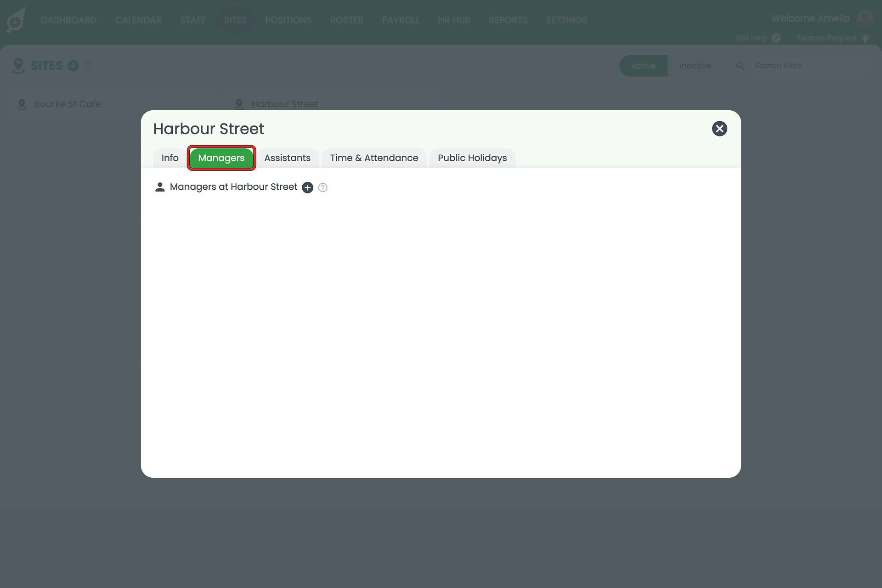This screenshot has width=882, height=588.
Task: Switch to Time & Attendance tab
Action: pyautogui.click(x=374, y=158)
